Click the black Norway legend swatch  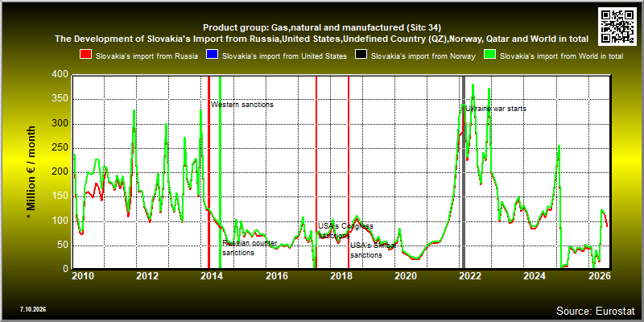pos(361,56)
